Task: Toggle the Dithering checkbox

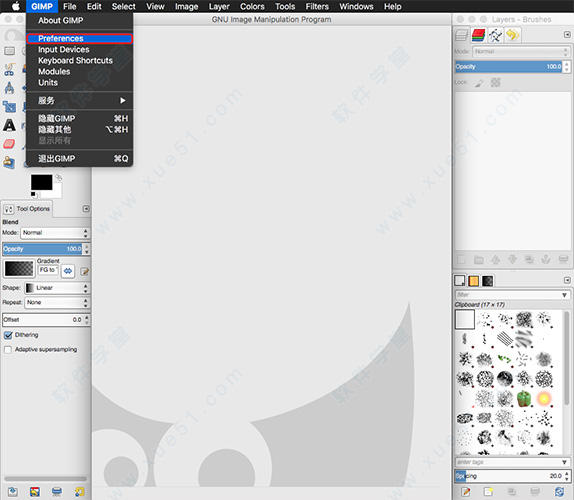Action: [x=8, y=335]
